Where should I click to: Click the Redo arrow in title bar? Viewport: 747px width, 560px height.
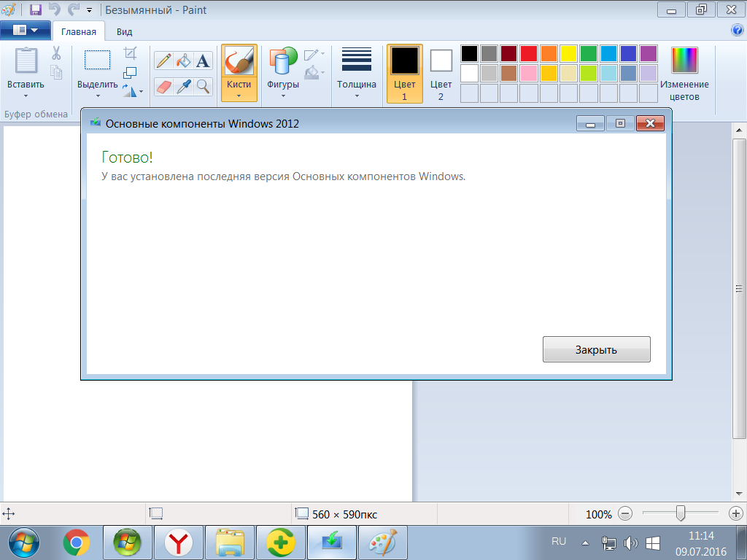pyautogui.click(x=74, y=9)
